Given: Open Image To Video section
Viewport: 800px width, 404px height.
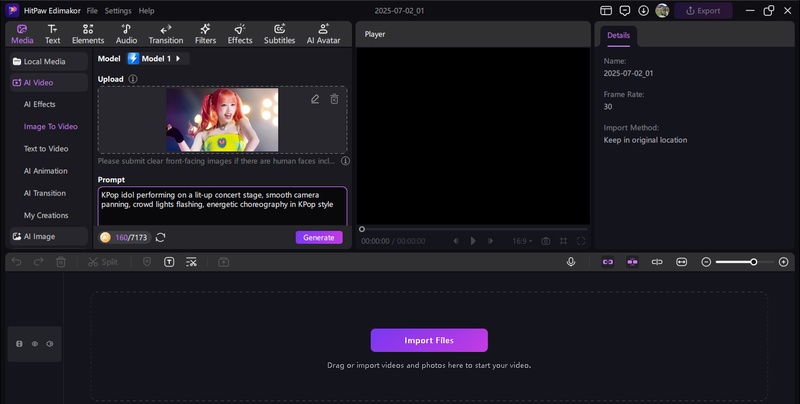Looking at the screenshot, I should 51,127.
